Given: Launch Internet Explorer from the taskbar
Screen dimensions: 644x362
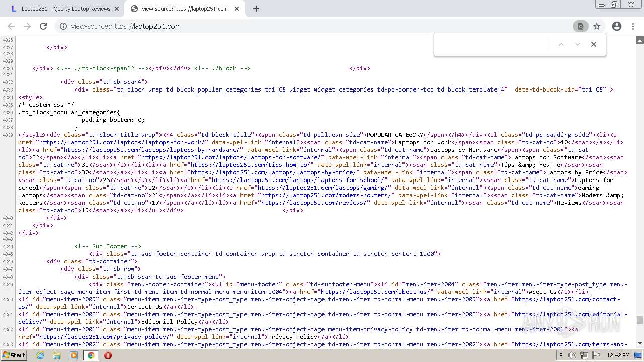Looking at the screenshot, I should (40, 355).
